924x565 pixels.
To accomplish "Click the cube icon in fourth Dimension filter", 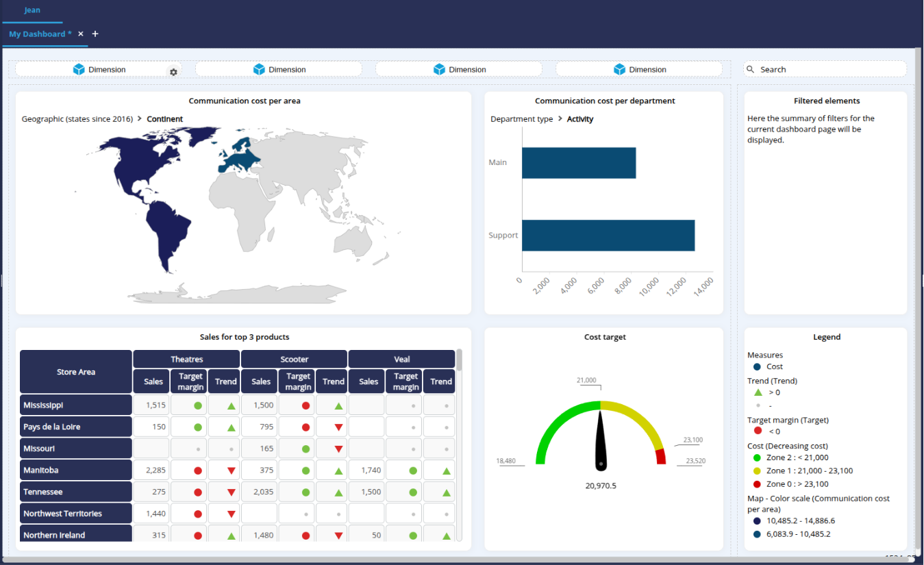I will (x=619, y=69).
